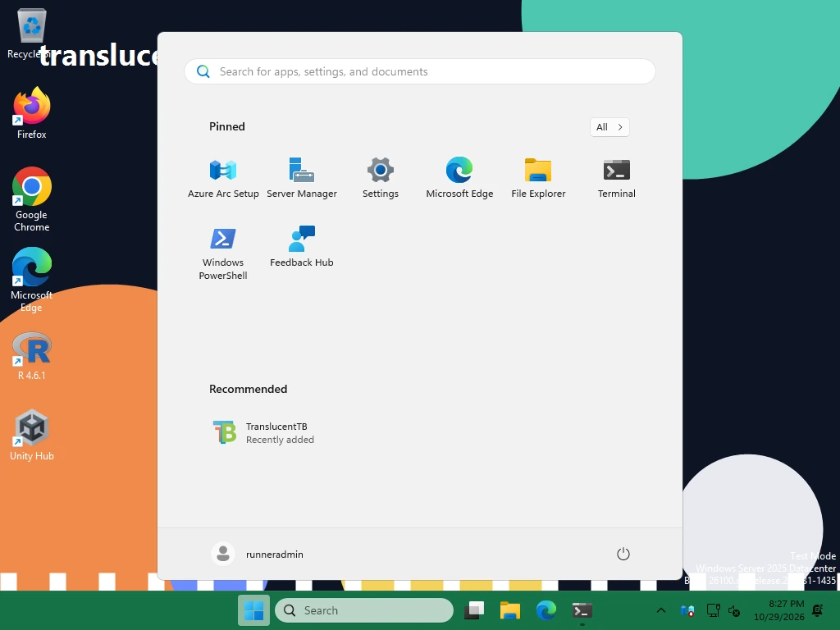The height and width of the screenshot is (630, 840).
Task: Select Firefox desktop shortcut
Action: 32,113
